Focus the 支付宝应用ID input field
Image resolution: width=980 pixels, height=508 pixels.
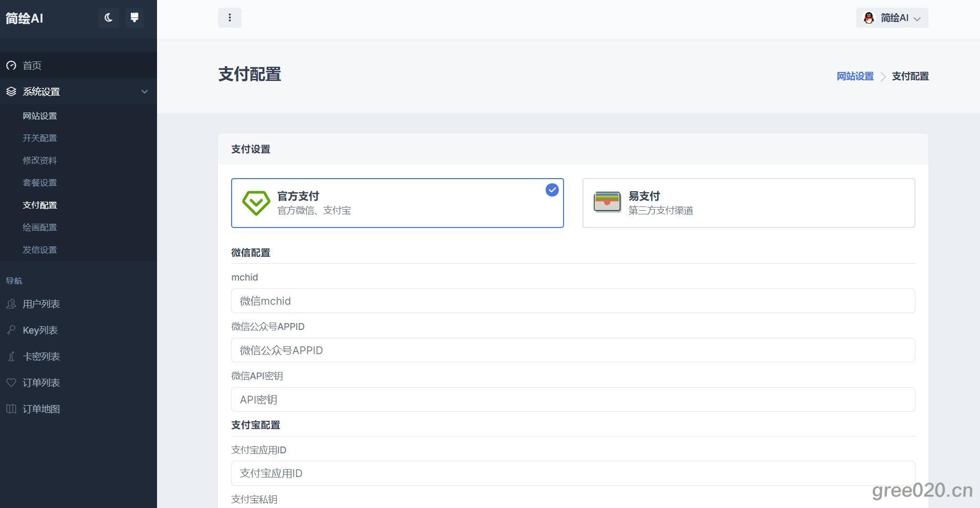click(x=573, y=473)
